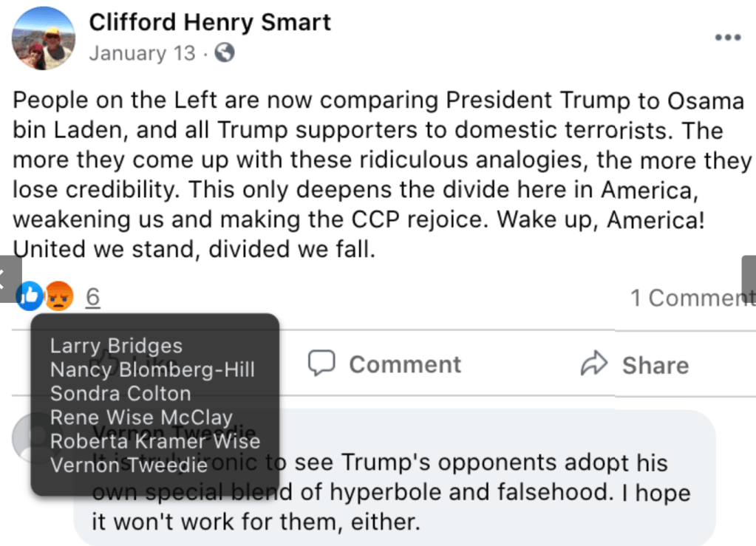The image size is (756, 546).
Task: Select Nancy Blomberg-Hill in reactions list
Action: (x=152, y=369)
